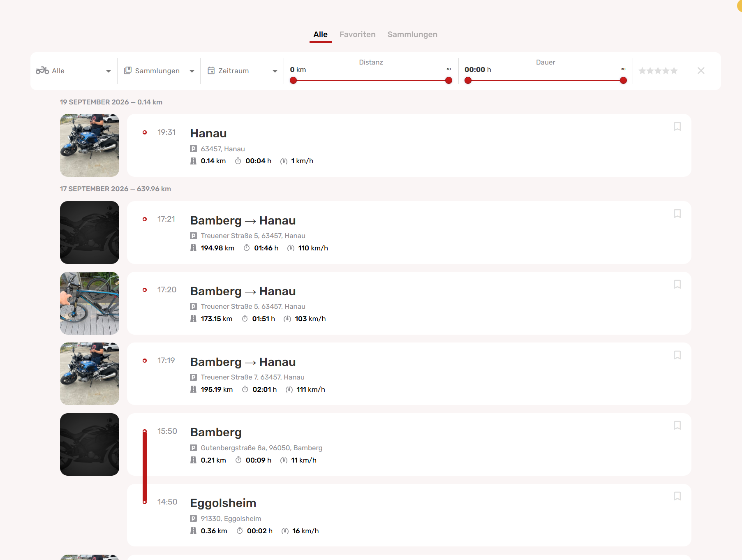Click the stopwatch icon beside 01:46 h

click(247, 248)
